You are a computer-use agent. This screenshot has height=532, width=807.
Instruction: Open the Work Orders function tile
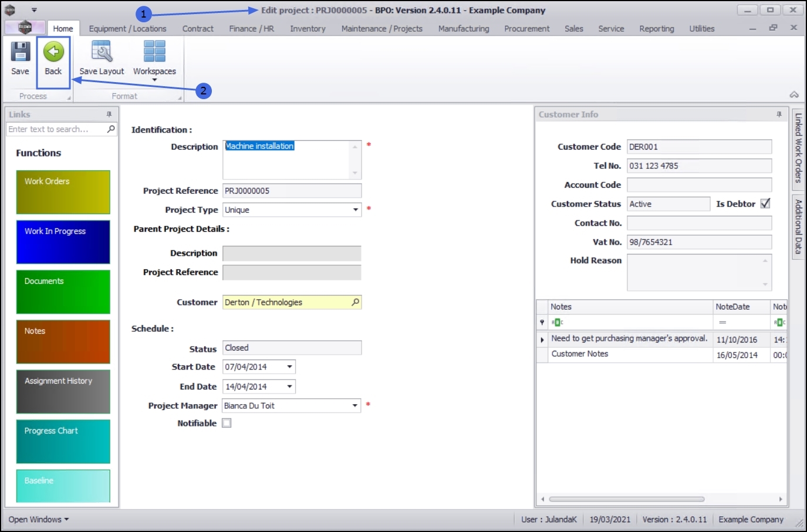(x=63, y=192)
